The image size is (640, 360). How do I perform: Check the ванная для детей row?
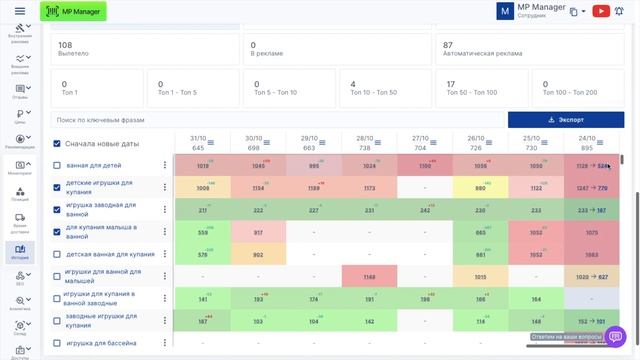point(57,165)
